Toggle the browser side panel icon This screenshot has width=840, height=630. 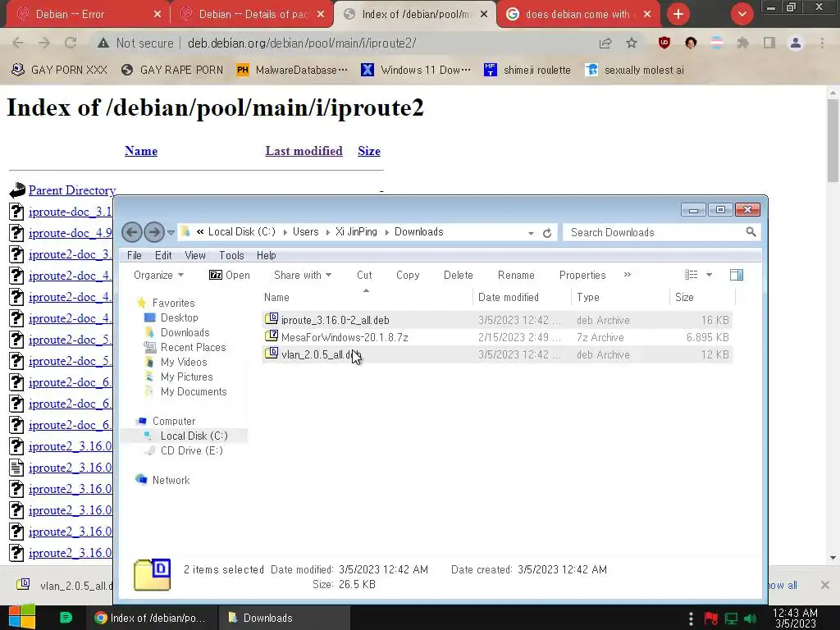coord(769,43)
